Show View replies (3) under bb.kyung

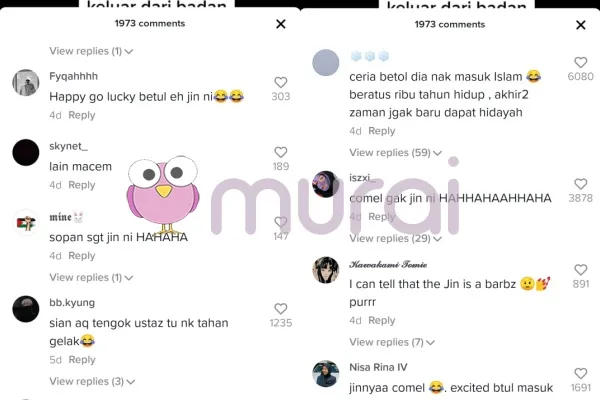click(92, 381)
